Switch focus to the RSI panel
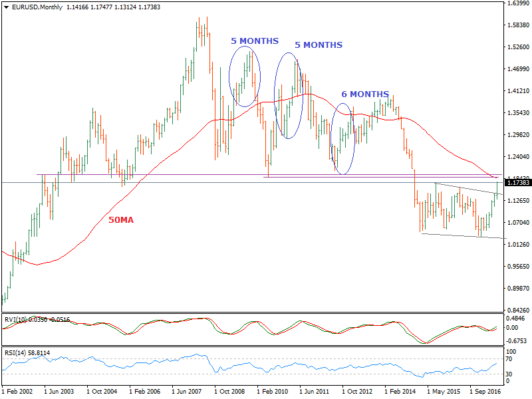Image resolution: width=532 pixels, height=399 pixels. click(x=266, y=366)
